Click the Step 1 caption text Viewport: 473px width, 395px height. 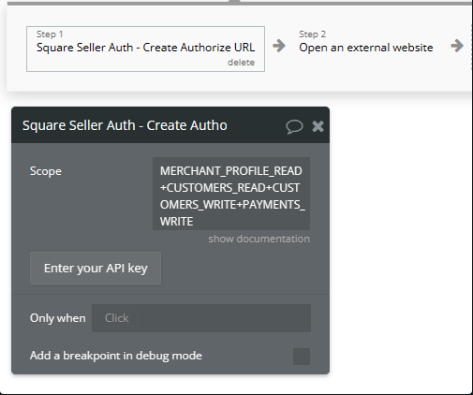click(50, 34)
